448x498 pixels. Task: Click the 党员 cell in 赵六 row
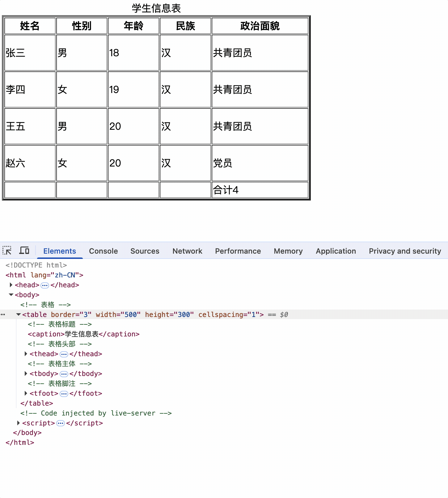(x=260, y=163)
